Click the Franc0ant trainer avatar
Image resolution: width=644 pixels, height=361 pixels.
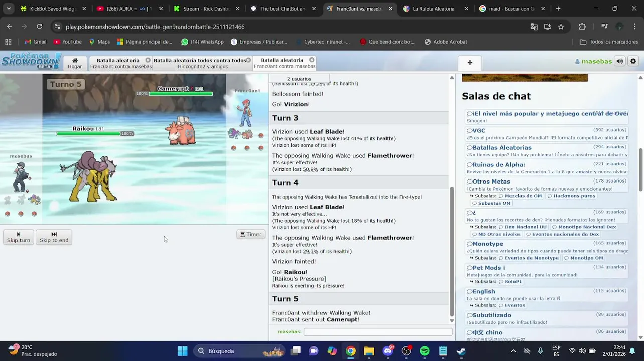(x=245, y=112)
